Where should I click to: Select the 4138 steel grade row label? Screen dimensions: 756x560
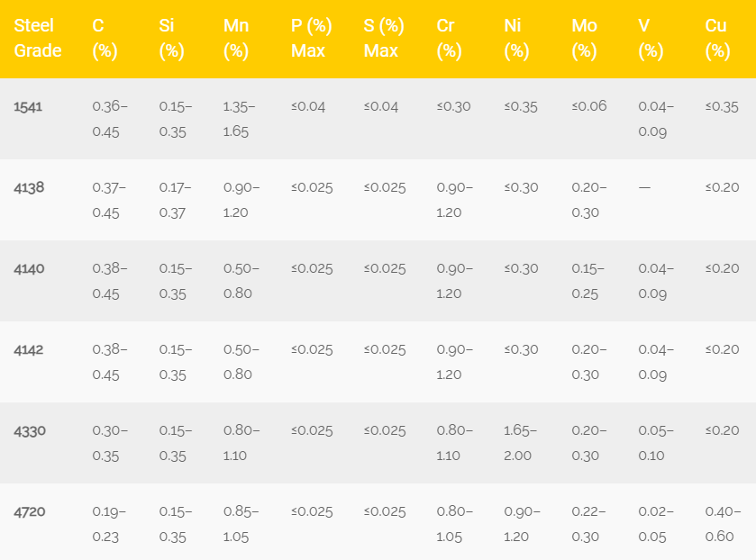(29, 187)
